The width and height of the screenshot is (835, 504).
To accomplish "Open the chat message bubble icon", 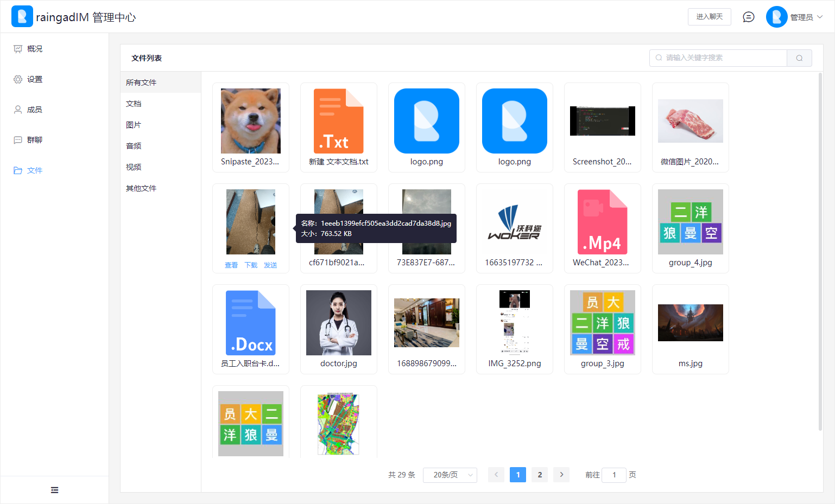I will pyautogui.click(x=749, y=17).
